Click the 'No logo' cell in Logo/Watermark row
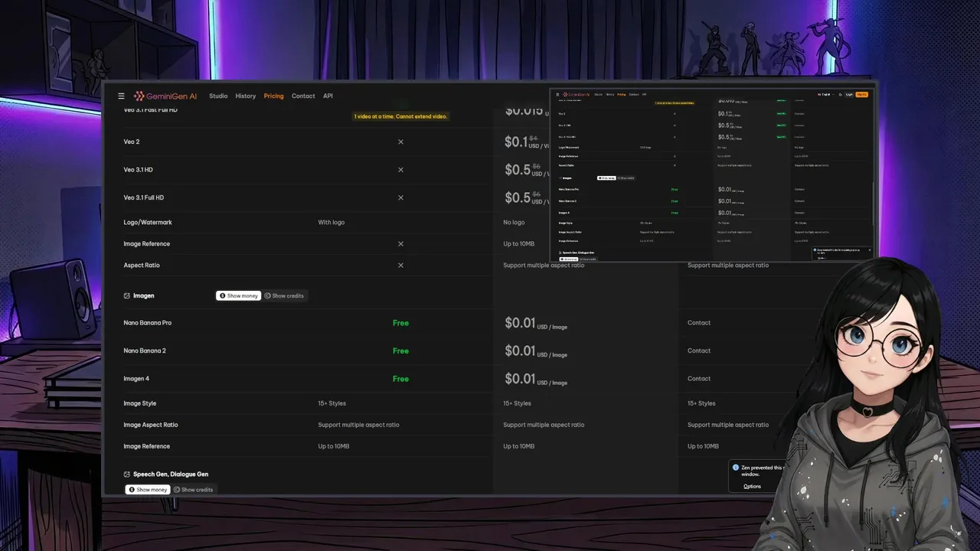The image size is (980, 551). coord(514,223)
